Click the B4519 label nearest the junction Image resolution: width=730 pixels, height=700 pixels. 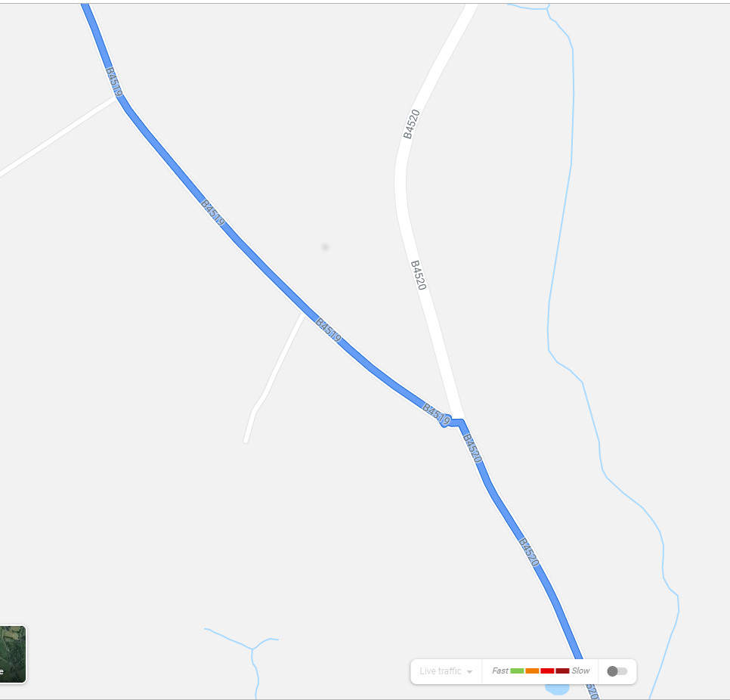(x=436, y=413)
